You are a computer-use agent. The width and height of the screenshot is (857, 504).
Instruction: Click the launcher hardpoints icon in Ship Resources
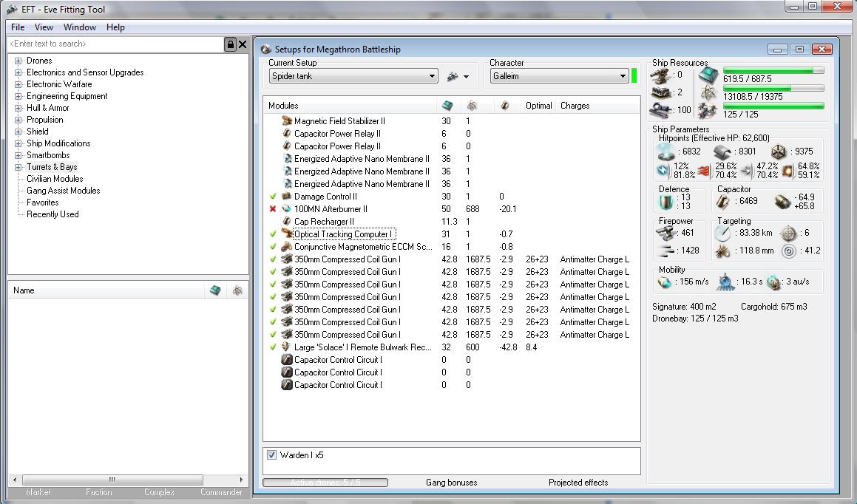point(660,92)
